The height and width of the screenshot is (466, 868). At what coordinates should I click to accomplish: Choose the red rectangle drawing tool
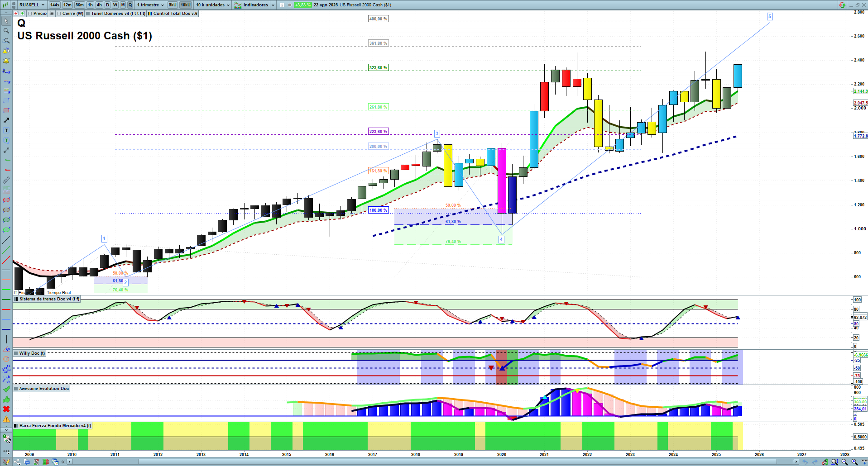[6, 110]
